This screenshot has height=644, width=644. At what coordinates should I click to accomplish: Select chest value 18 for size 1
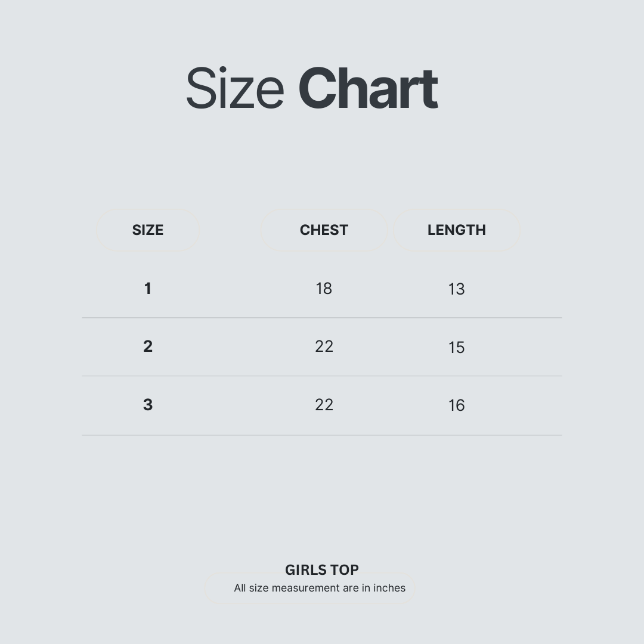click(324, 289)
